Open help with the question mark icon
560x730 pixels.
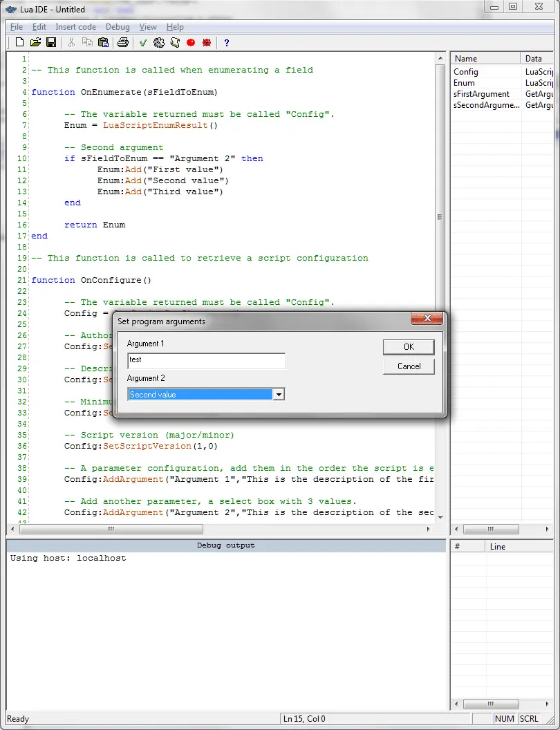[227, 43]
